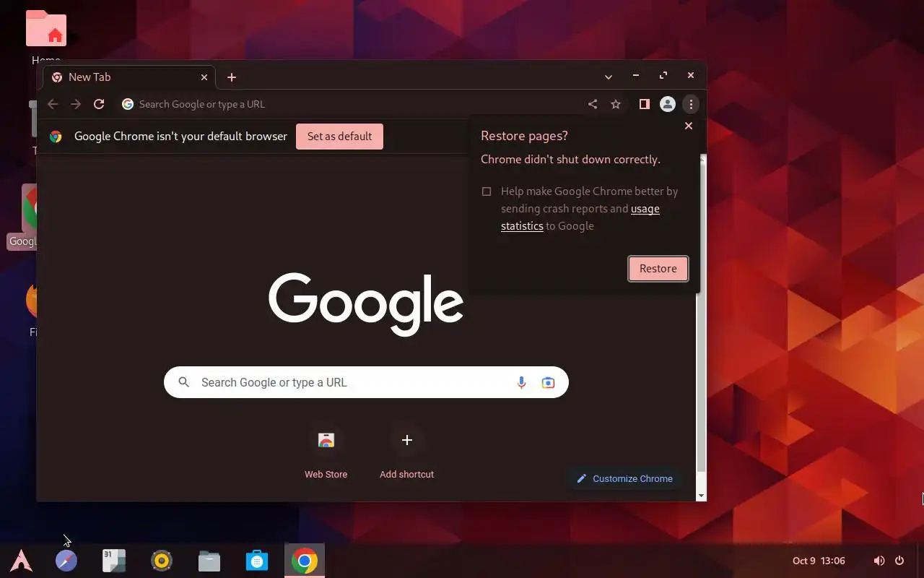Image resolution: width=924 pixels, height=578 pixels.
Task: Click the Chrome back arrow button
Action: point(53,104)
